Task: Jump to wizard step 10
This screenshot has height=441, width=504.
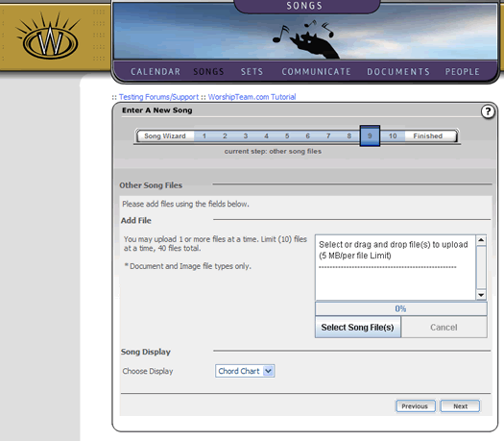Action: [393, 136]
